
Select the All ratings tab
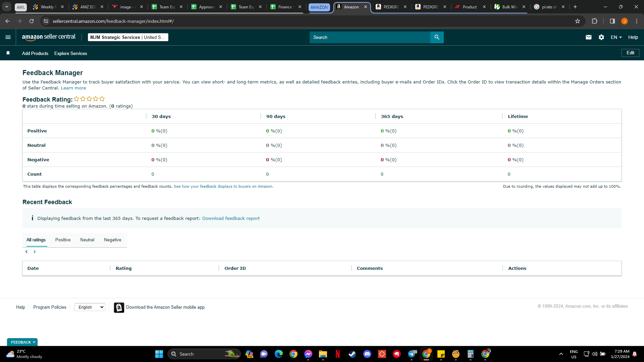[x=36, y=240]
